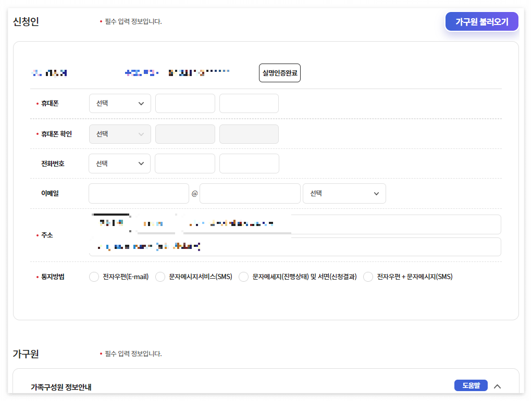This screenshot has width=532, height=401.
Task: Select the 문자메세지(진행상태) 및 서면(신청결과) option
Action: (x=243, y=277)
